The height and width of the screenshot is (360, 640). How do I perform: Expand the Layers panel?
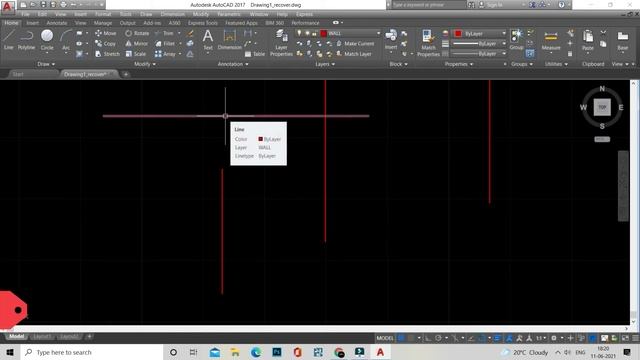[x=325, y=64]
